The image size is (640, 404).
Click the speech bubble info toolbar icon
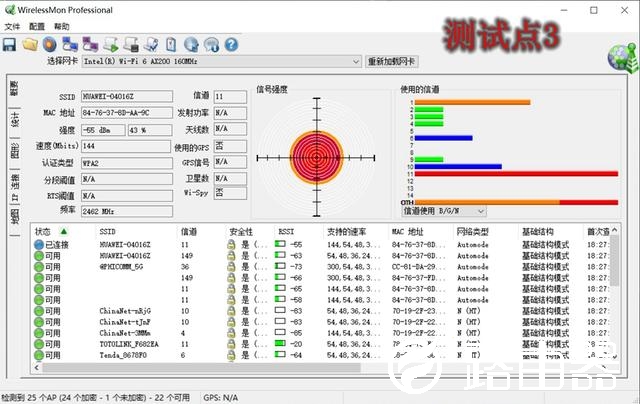[211, 44]
